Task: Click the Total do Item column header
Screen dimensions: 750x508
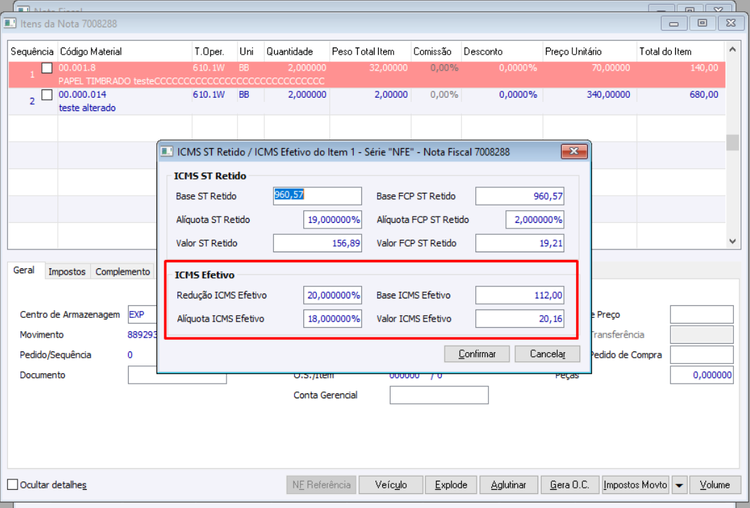Action: point(681,52)
